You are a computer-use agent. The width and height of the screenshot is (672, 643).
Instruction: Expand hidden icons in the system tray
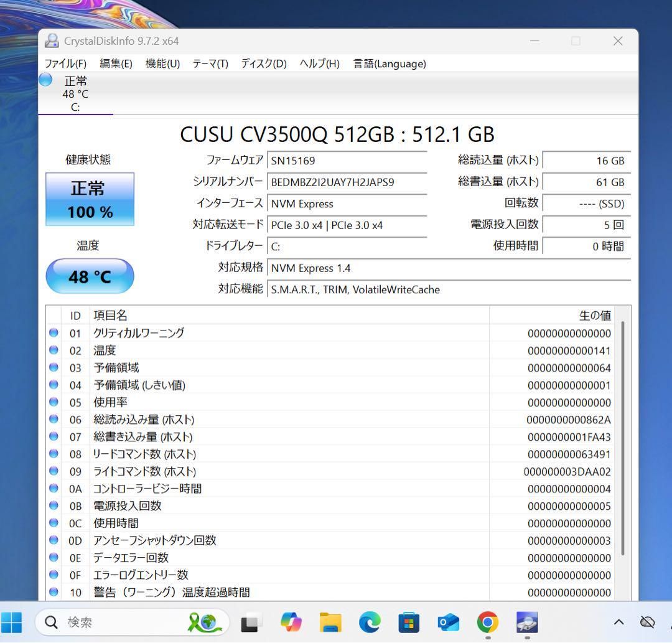click(x=619, y=622)
